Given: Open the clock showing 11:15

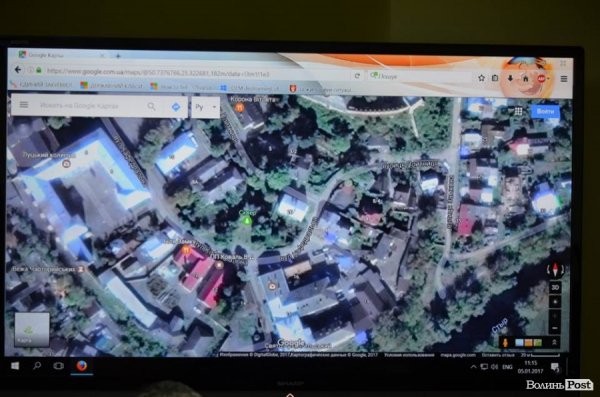Looking at the screenshot, I should pyautogui.click(x=530, y=367).
